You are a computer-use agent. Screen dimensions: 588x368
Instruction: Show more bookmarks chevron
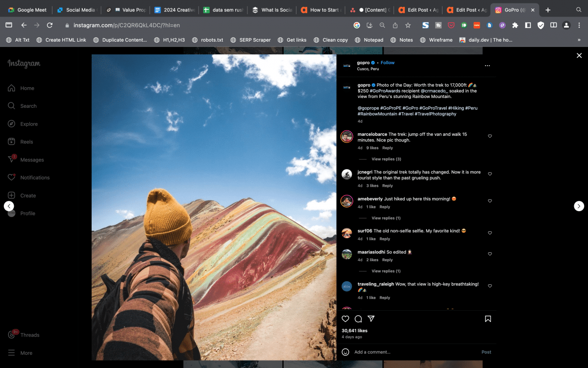(x=579, y=40)
